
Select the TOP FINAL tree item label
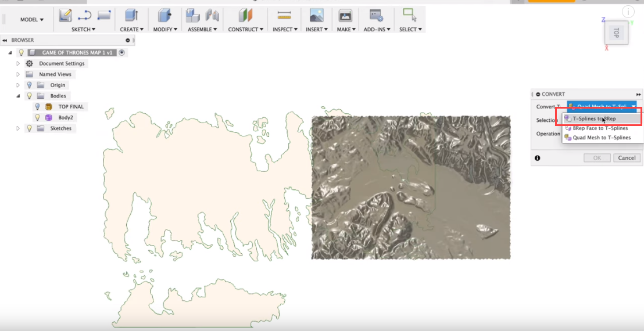point(71,107)
